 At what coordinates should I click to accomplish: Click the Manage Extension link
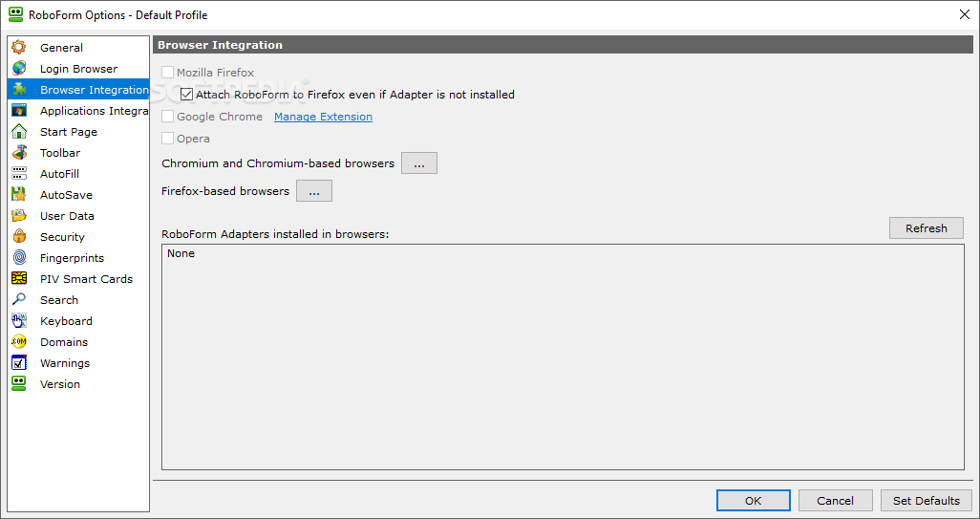[x=323, y=117]
